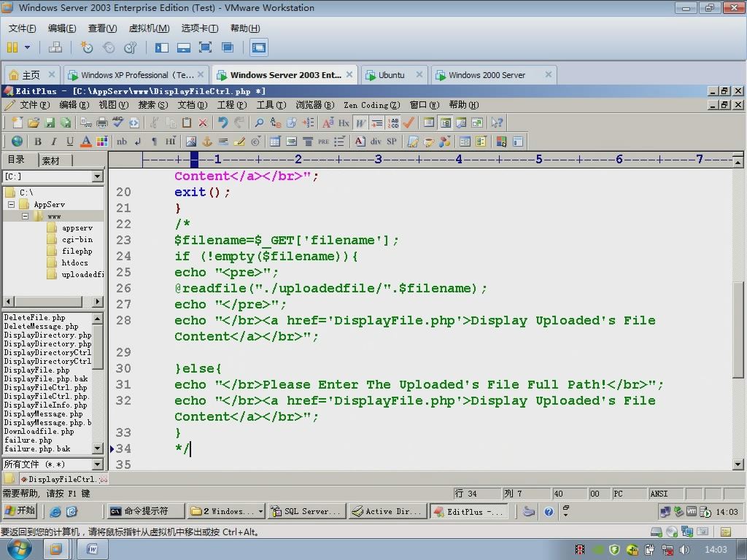Viewport: 747px width, 560px height.
Task: Click the font color A icon
Action: click(86, 141)
